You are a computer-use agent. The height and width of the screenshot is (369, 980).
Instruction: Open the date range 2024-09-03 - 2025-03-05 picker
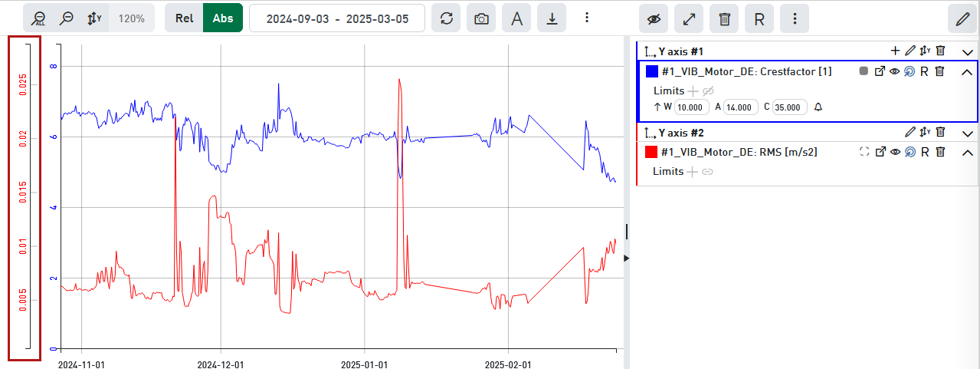point(337,18)
